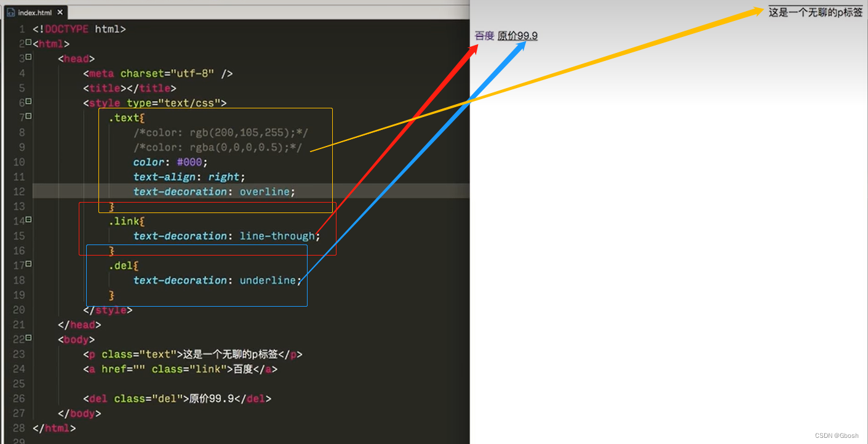Collapse the body tag fold at line 22
This screenshot has height=444, width=868.
pos(28,339)
